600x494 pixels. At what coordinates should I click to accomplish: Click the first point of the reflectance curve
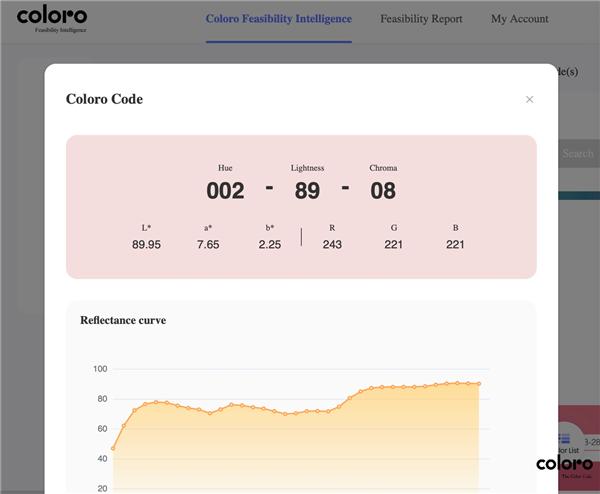113,448
